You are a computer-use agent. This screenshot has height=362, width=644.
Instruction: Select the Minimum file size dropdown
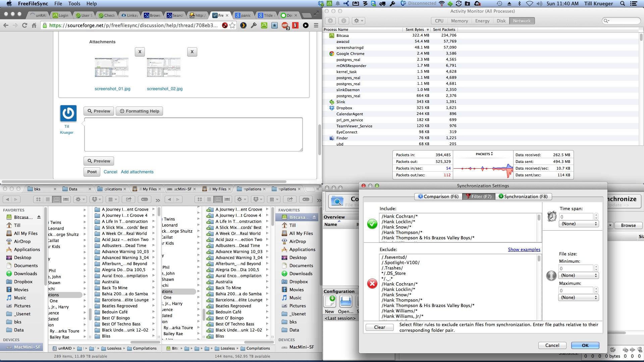(578, 275)
